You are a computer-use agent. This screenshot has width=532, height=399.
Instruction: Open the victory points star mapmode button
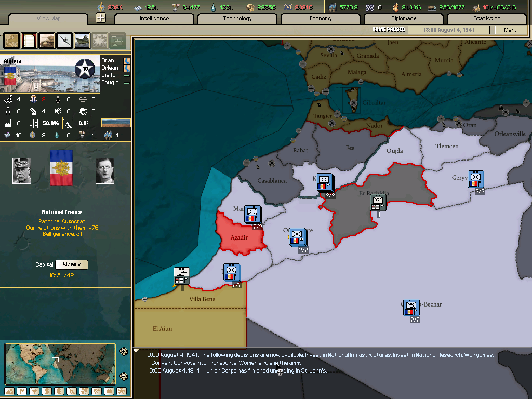click(121, 391)
